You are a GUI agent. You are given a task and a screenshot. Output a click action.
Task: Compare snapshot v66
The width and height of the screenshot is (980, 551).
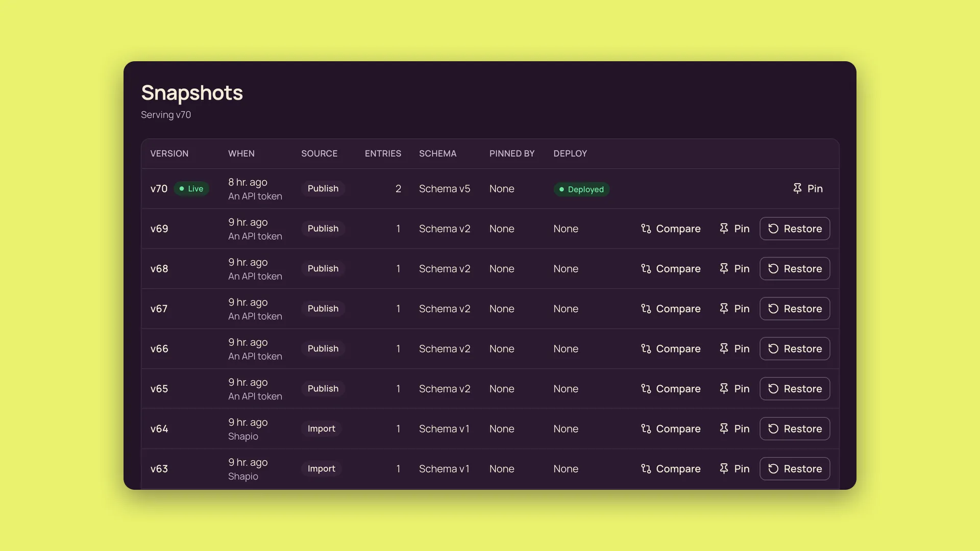click(671, 349)
